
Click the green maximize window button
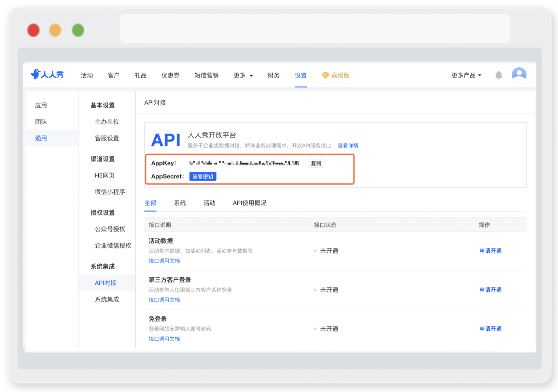(78, 30)
